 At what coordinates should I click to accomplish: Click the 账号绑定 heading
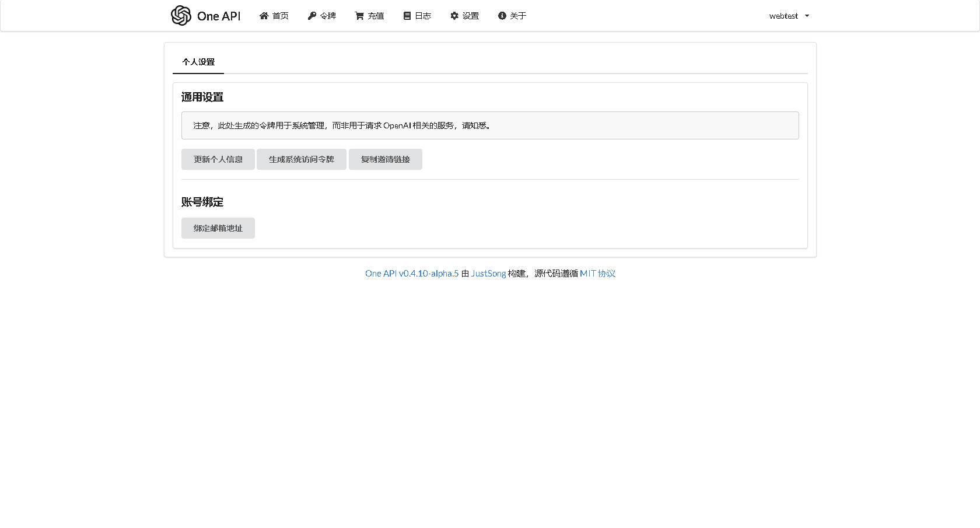(x=202, y=202)
